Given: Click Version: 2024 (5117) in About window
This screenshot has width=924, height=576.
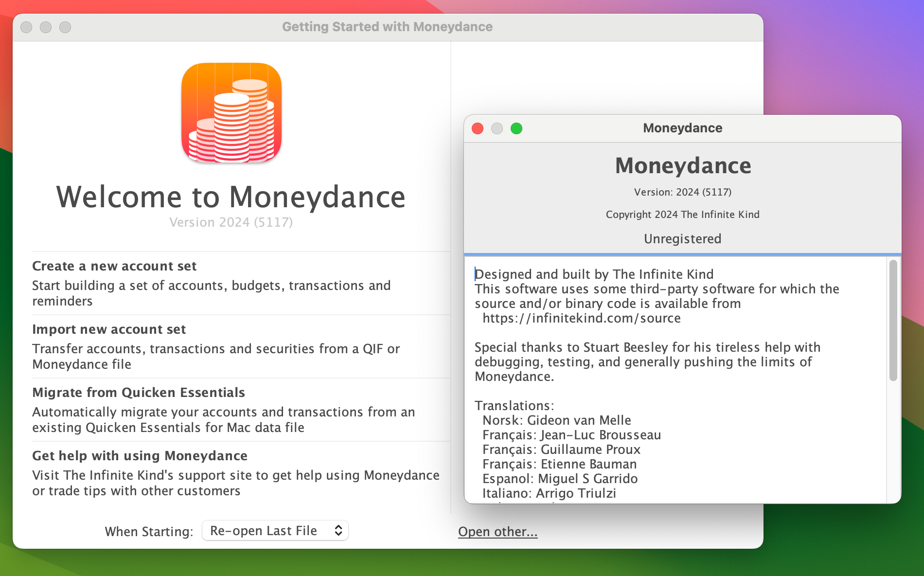Looking at the screenshot, I should tap(683, 192).
